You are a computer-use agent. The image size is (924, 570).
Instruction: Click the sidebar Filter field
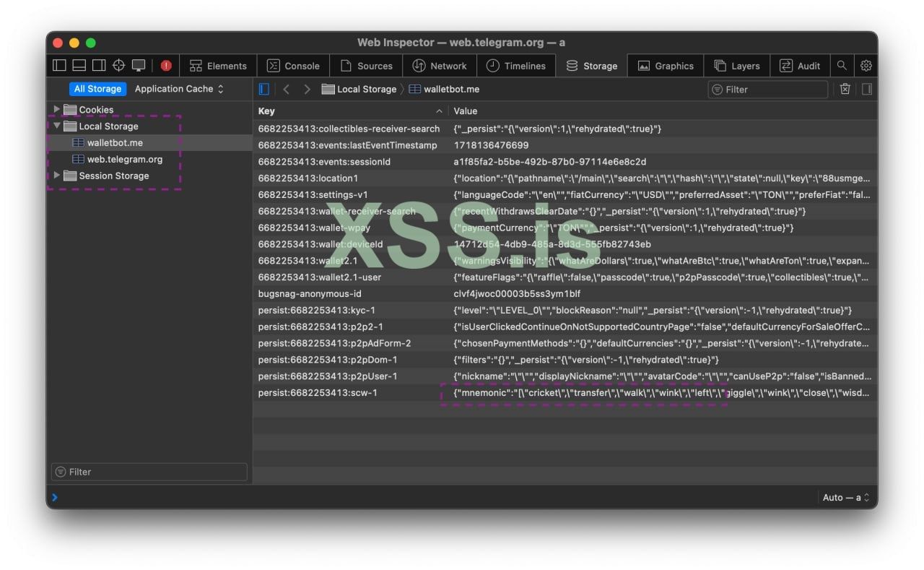tap(149, 472)
